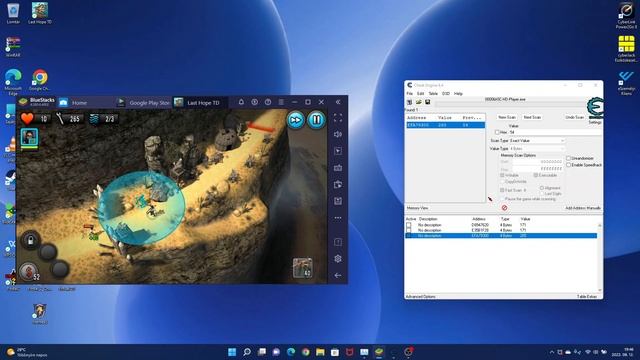Click the Memory View button
This screenshot has width=640, height=360.
[418, 208]
